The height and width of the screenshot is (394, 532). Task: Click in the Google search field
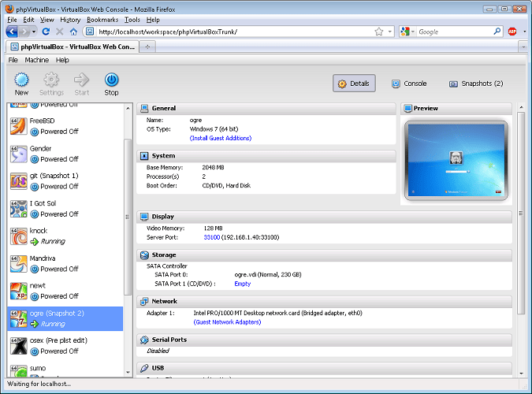pyautogui.click(x=455, y=32)
